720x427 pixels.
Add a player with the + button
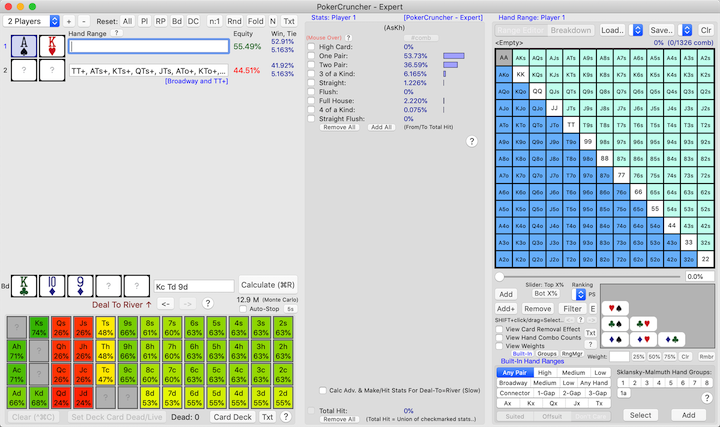(x=69, y=21)
